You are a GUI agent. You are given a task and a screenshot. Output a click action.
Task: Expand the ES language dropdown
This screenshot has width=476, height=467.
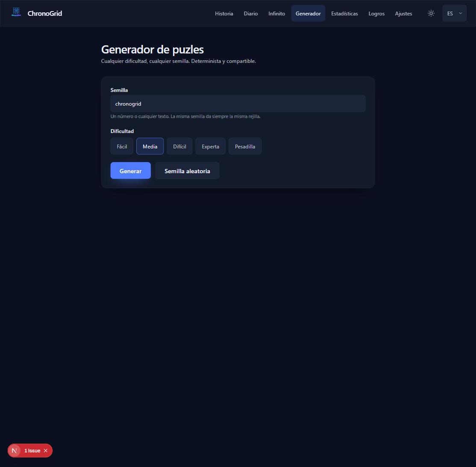454,13
